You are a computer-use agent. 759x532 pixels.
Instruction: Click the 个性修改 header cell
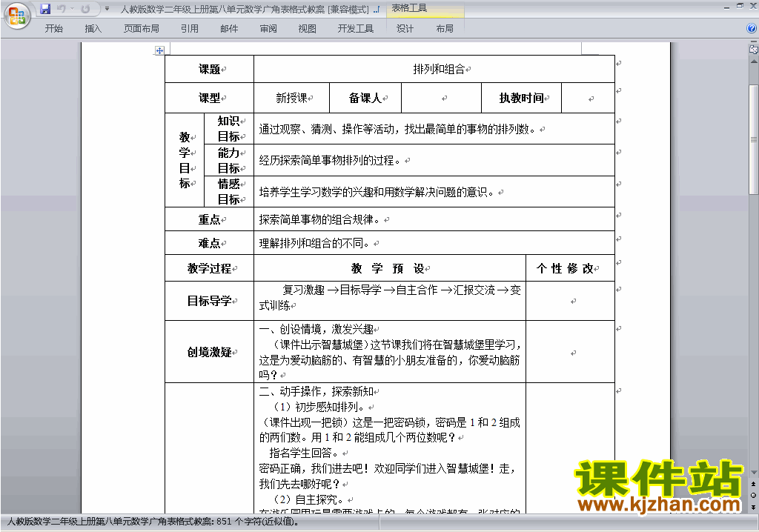pyautogui.click(x=570, y=268)
